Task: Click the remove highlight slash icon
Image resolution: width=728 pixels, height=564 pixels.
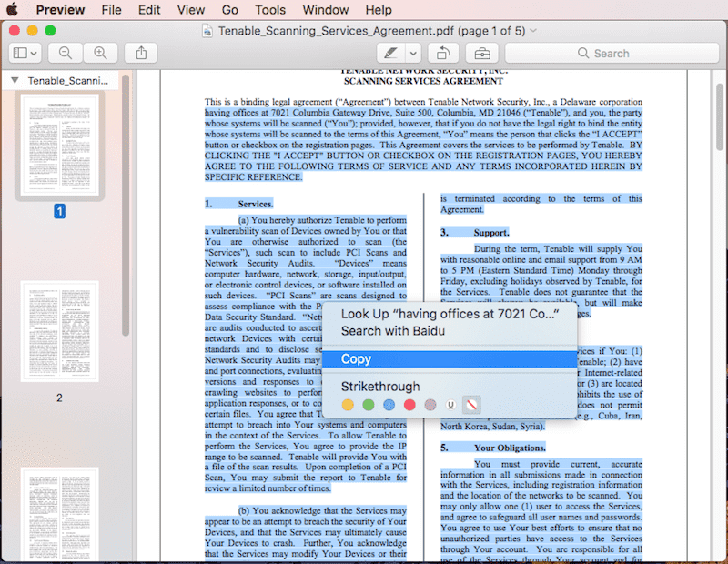Action: point(471,405)
